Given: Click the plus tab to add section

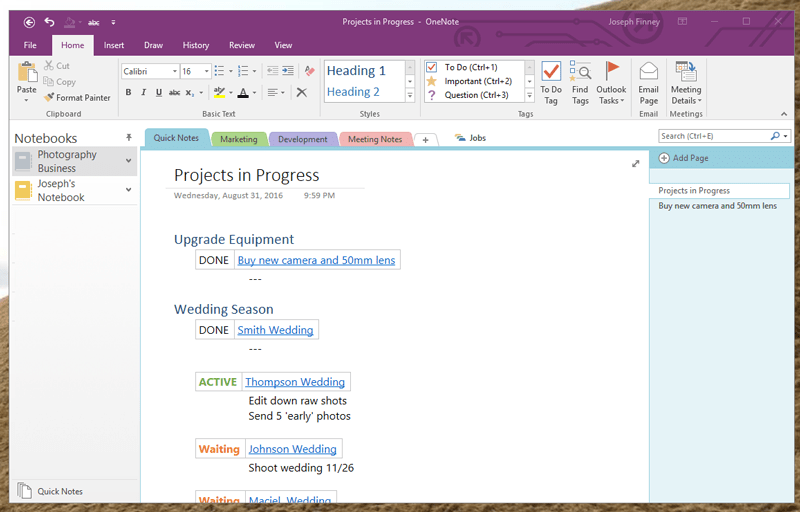Looking at the screenshot, I should pyautogui.click(x=426, y=140).
